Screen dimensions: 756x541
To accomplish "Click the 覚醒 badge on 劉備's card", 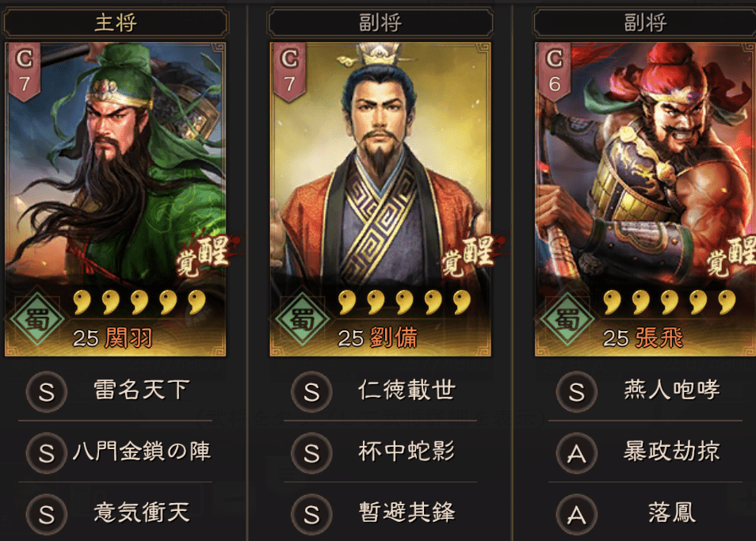I will click(x=468, y=255).
